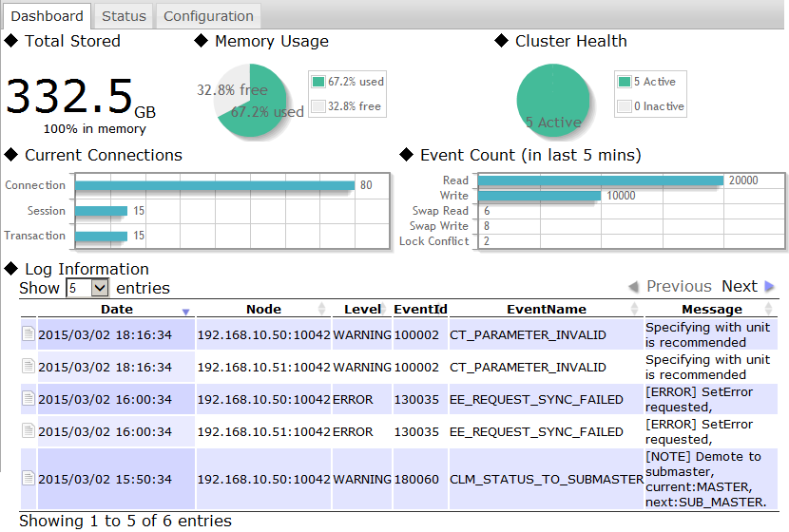Open the Show entries dropdown
This screenshot has height=532, width=789.
pyautogui.click(x=87, y=288)
